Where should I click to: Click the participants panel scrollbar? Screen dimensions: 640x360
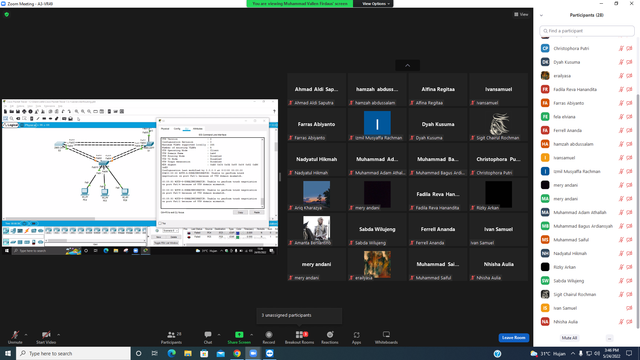(638, 210)
